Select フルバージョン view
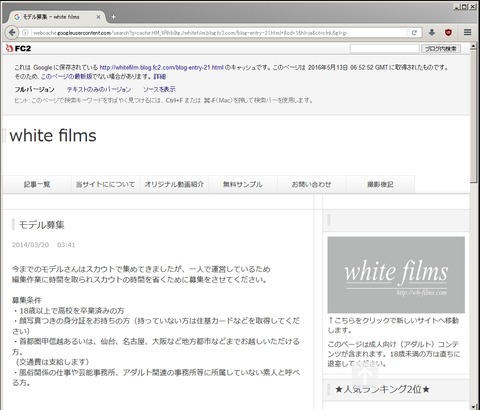480x410 pixels. pyautogui.click(x=34, y=89)
